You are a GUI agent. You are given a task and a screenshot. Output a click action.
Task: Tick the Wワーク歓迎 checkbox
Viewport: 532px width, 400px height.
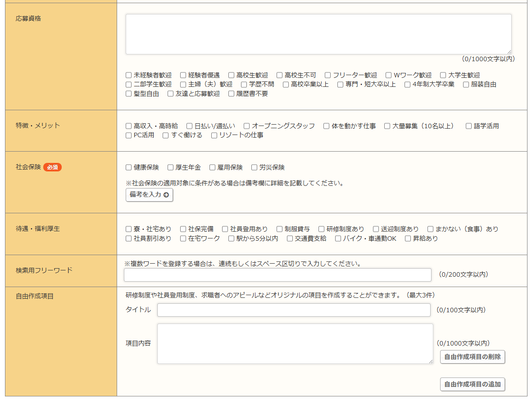click(x=388, y=75)
